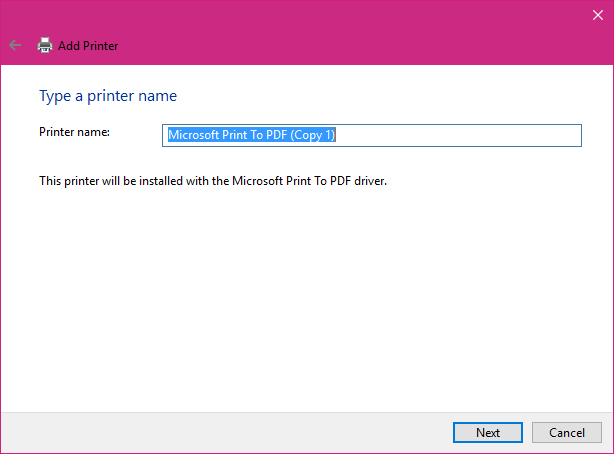This screenshot has width=614, height=454.
Task: Click the word "PDF" in the name field
Action: [x=277, y=135]
